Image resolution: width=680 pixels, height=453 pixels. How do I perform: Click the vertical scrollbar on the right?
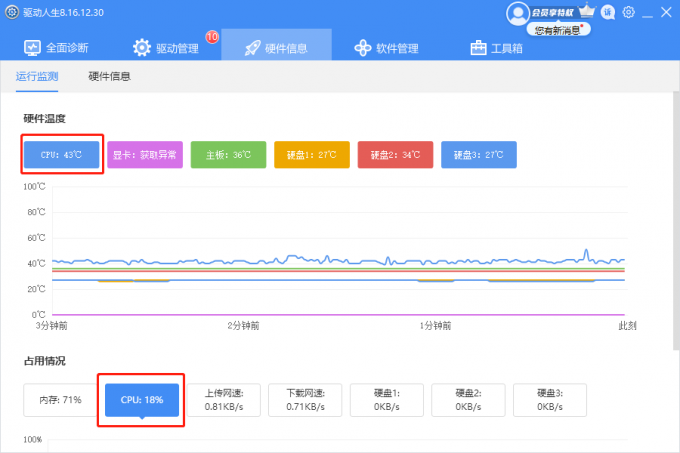pyautogui.click(x=677, y=220)
